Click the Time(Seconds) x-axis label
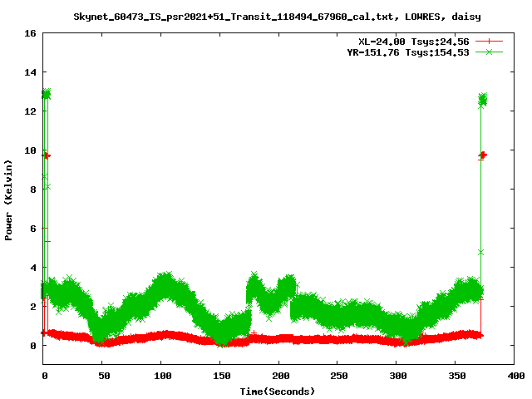The width and height of the screenshot is (532, 399). coord(277,392)
